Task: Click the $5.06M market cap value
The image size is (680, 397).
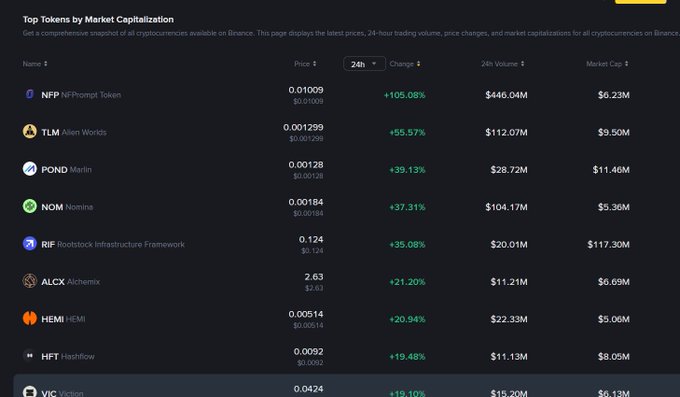Action: point(613,319)
